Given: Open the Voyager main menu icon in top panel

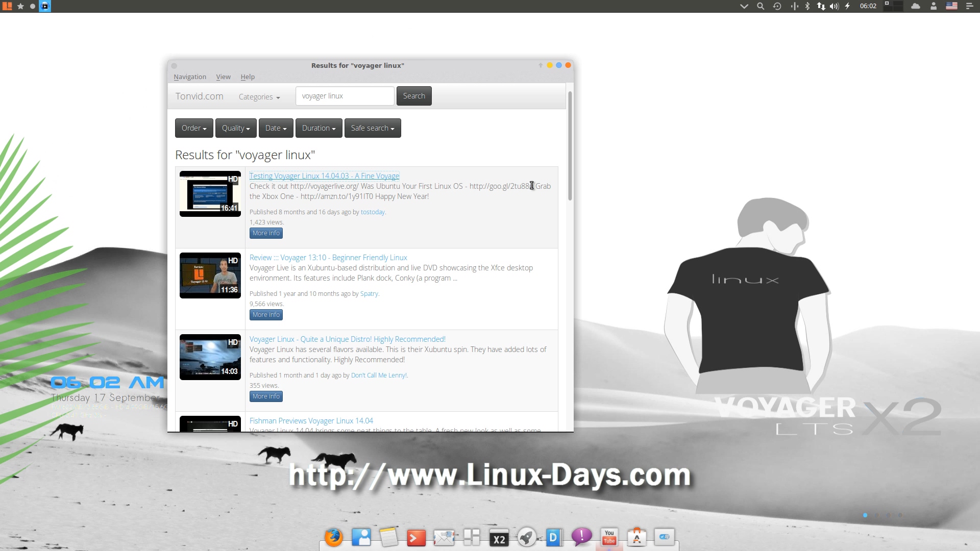Looking at the screenshot, I should coord(7,6).
